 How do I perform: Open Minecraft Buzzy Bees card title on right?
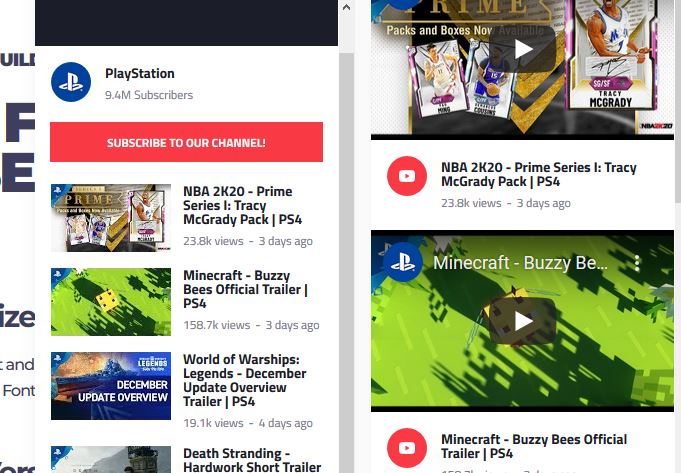[x=534, y=446]
